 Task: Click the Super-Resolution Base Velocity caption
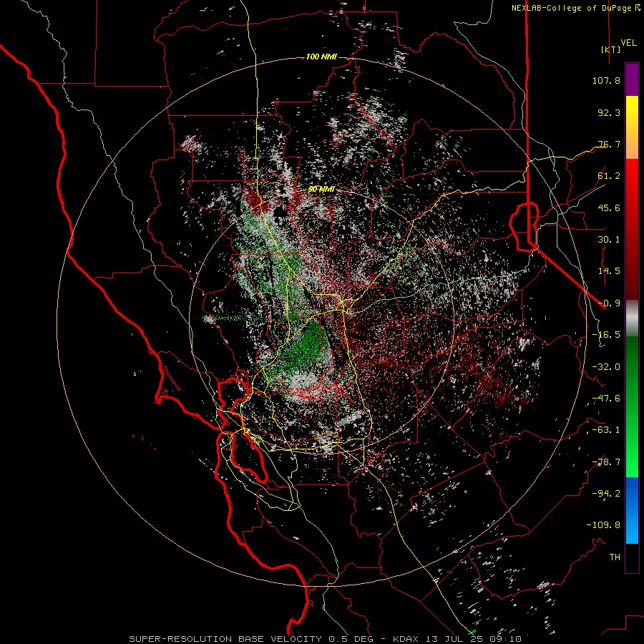pos(326,639)
